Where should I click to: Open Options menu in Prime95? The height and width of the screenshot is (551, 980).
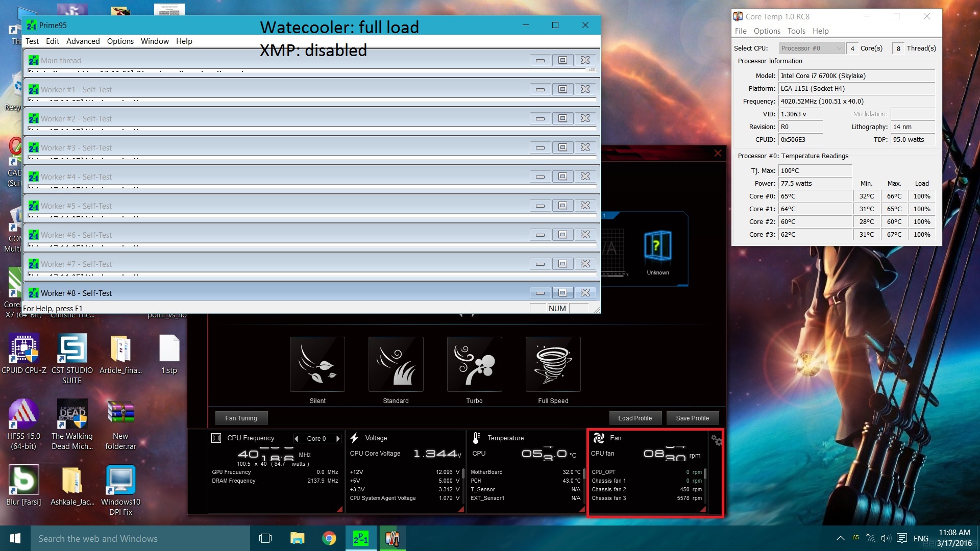pyautogui.click(x=120, y=41)
